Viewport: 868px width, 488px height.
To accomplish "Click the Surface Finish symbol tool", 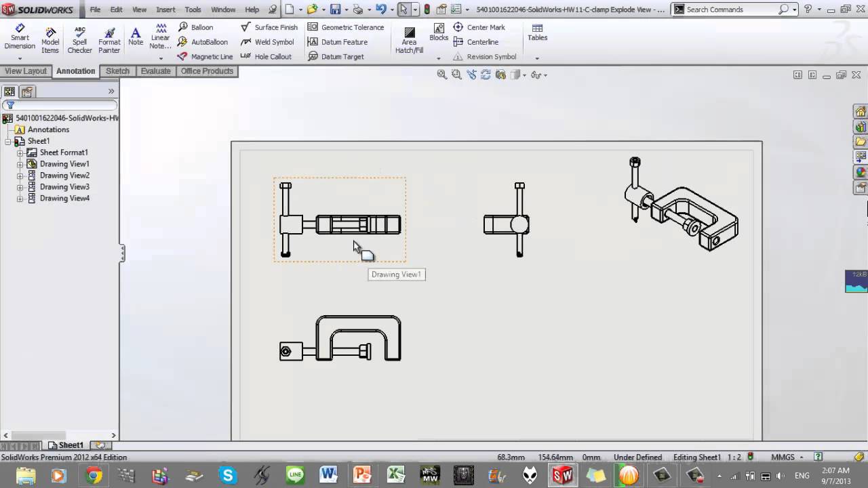I will click(x=269, y=27).
